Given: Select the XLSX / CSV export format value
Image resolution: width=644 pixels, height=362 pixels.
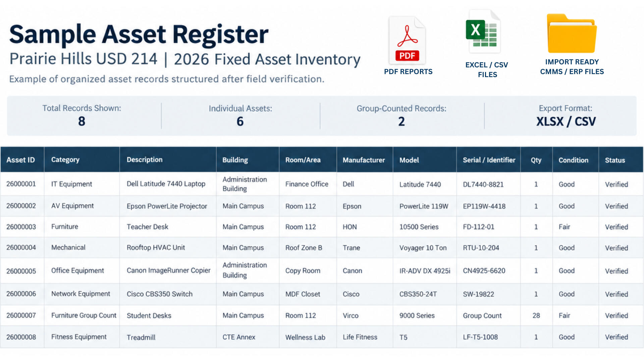Looking at the screenshot, I should click(x=566, y=121).
